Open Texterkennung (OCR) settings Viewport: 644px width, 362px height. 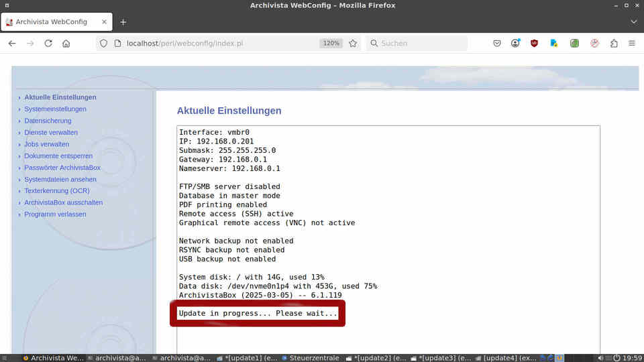click(56, 191)
